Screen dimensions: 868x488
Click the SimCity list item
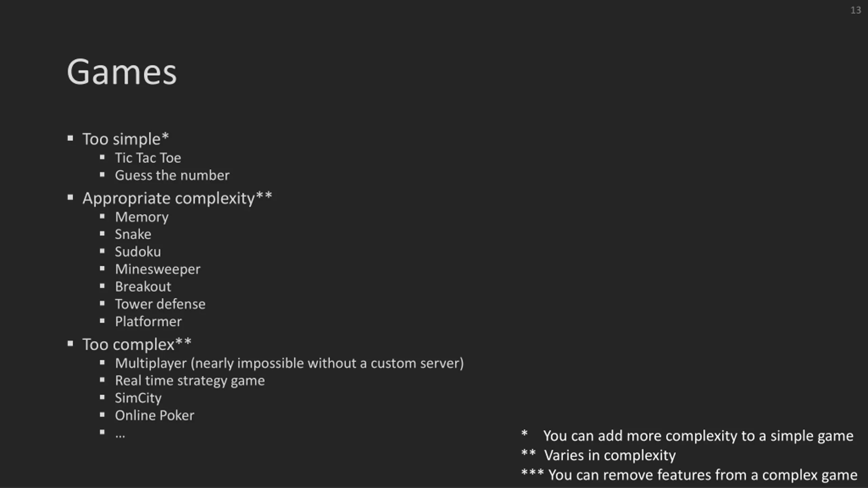tap(138, 398)
